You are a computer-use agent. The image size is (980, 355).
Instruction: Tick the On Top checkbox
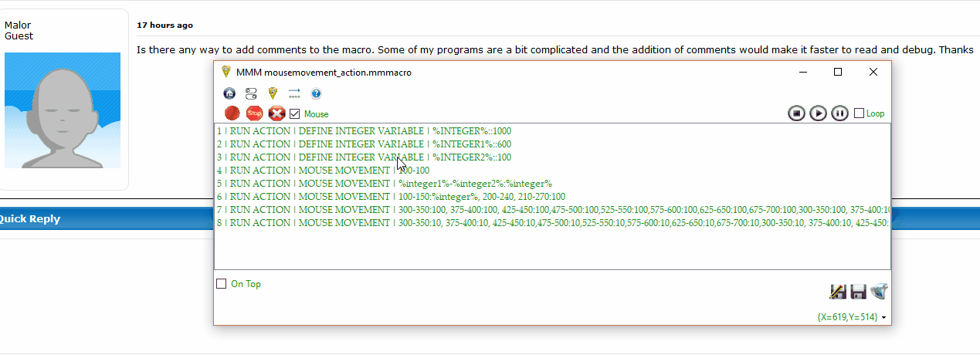click(x=222, y=284)
